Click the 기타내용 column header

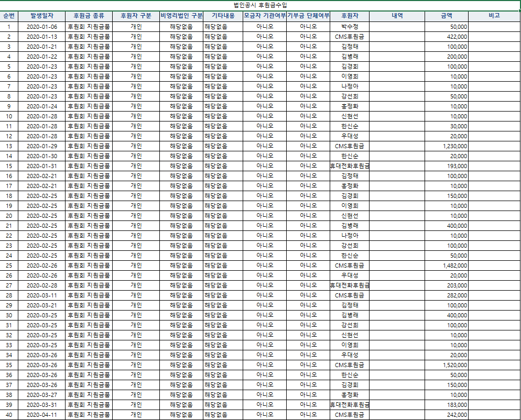pyautogui.click(x=223, y=16)
